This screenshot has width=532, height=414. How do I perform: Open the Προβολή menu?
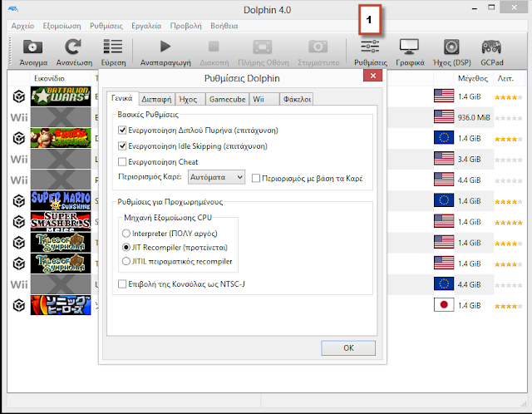[185, 26]
